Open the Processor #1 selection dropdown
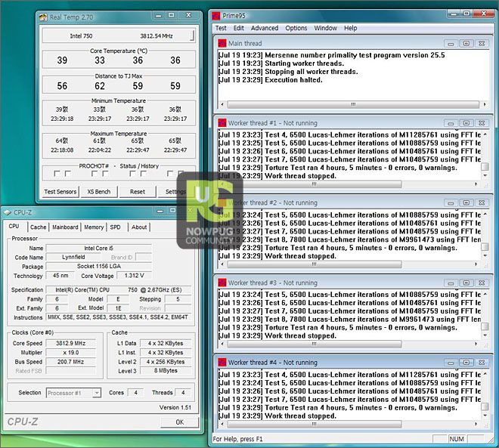 97,393
